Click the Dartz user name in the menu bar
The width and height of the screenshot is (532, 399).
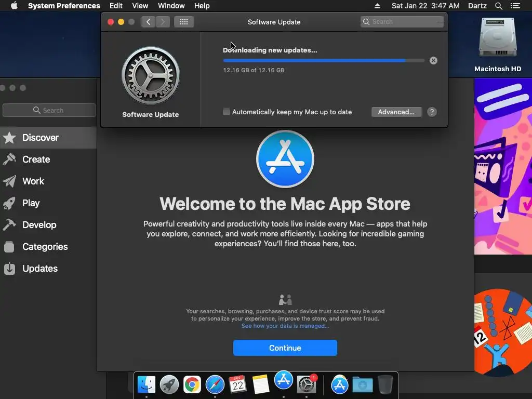click(477, 6)
